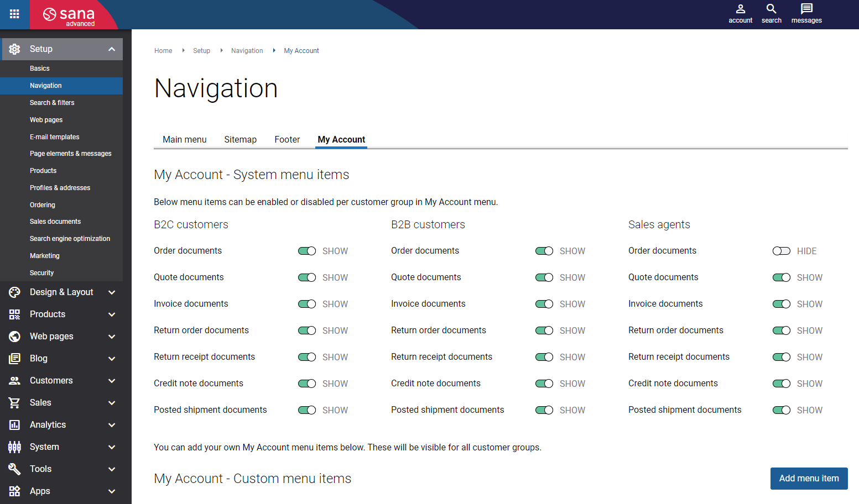Click the Analytics chart icon
Screen dimensions: 859x504
(x=15, y=425)
